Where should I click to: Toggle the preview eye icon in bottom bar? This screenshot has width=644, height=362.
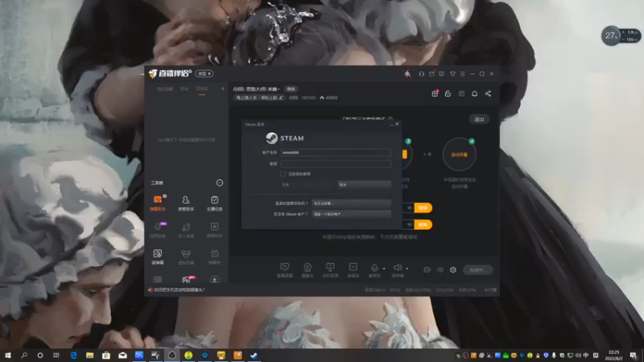440,269
